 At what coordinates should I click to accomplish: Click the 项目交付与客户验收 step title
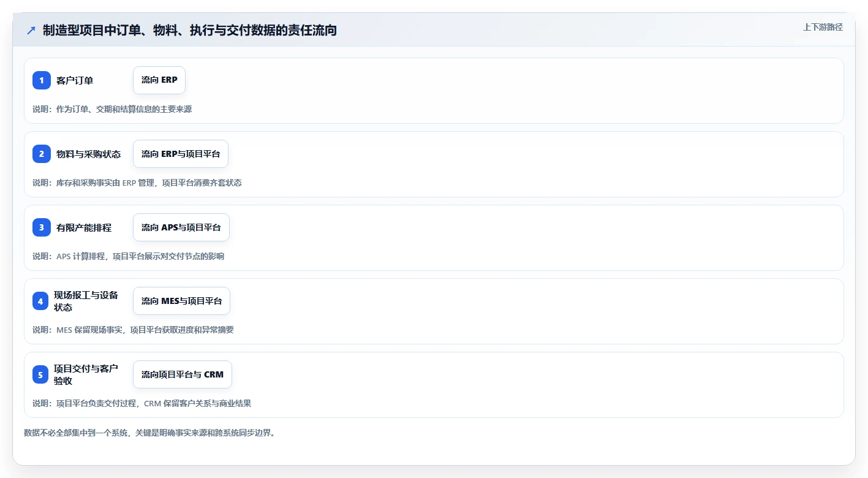pyautogui.click(x=86, y=374)
